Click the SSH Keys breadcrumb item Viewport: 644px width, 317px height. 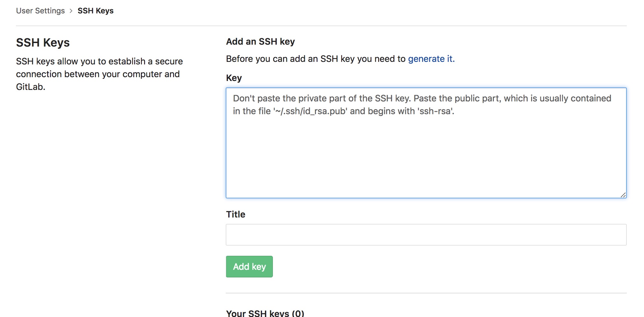95,11
